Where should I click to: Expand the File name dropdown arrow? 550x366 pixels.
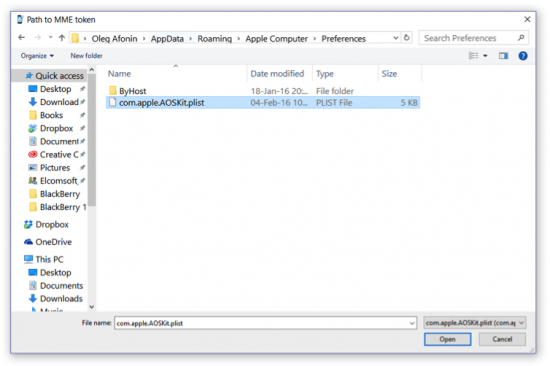point(412,323)
